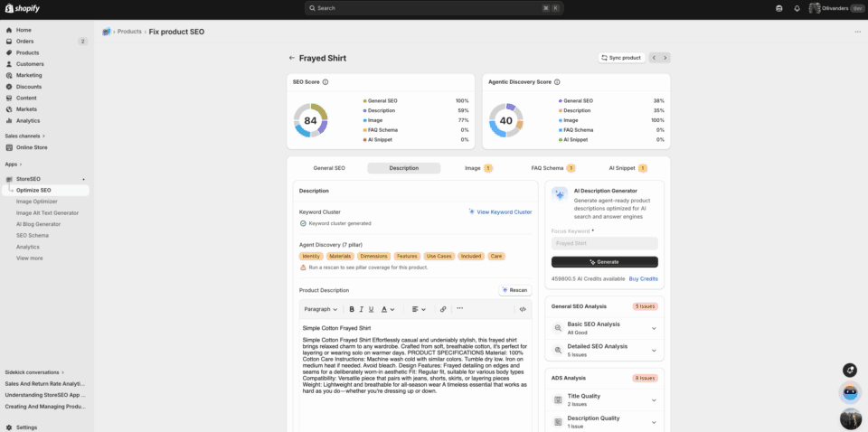This screenshot has width=868, height=432.
Task: Click inside the product description text area
Action: [x=416, y=376]
